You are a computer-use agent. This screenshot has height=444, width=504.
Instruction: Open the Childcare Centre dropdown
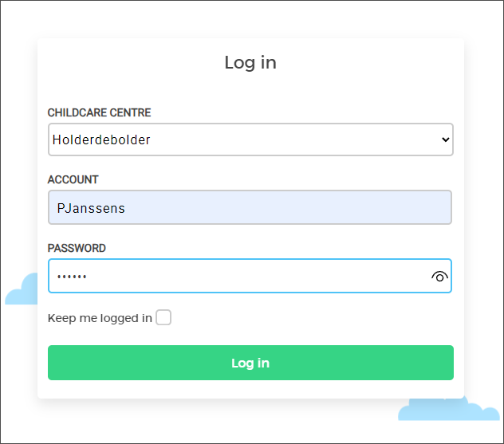pos(250,139)
